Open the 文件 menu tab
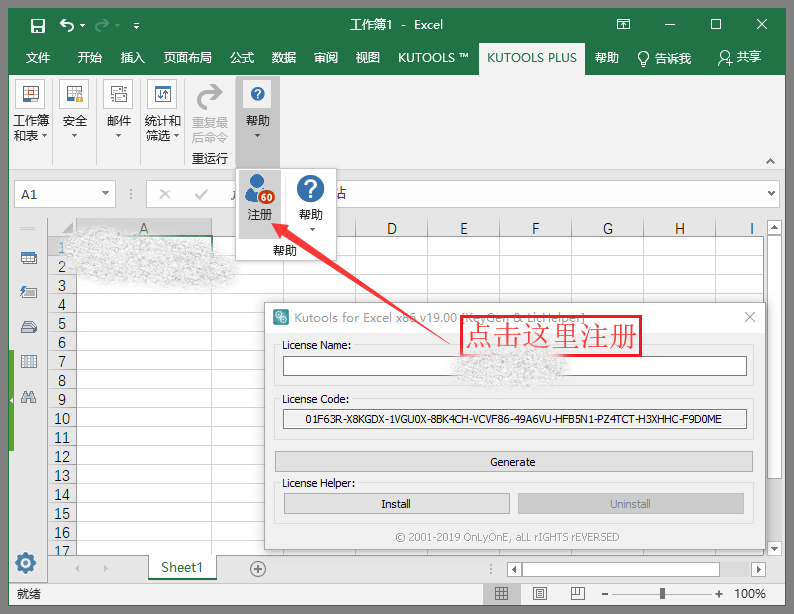 tap(38, 58)
